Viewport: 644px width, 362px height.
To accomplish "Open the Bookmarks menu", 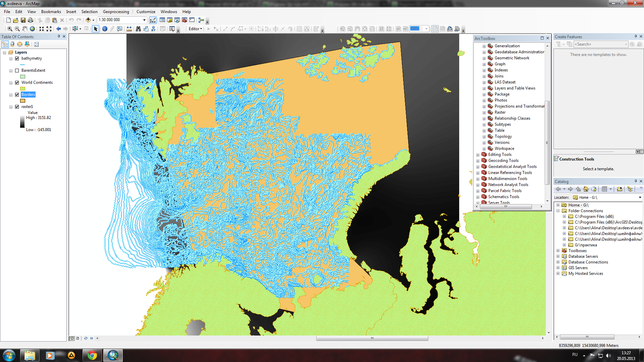I will 51,12.
